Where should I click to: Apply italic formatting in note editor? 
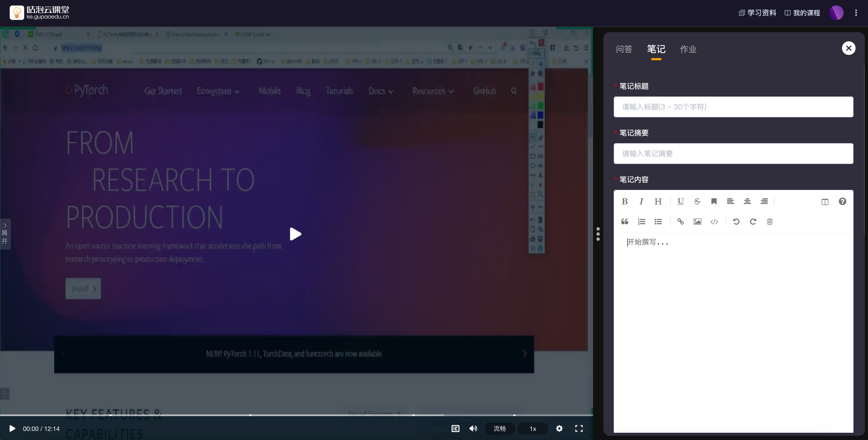pyautogui.click(x=641, y=202)
